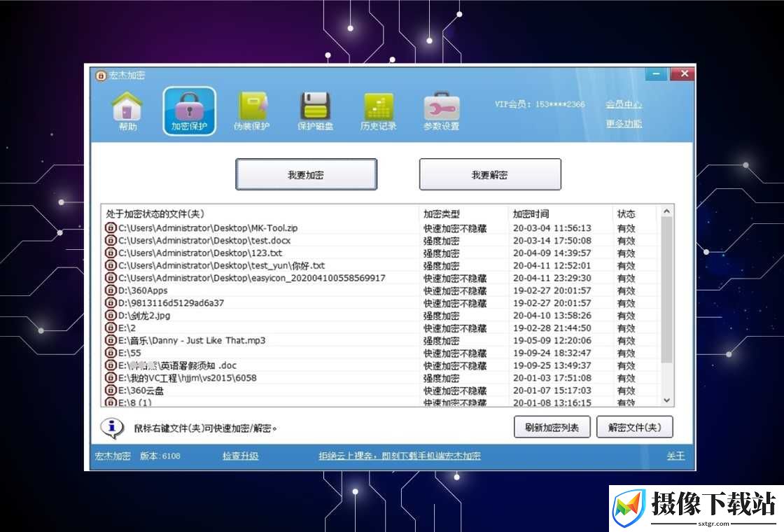Screen dimensions: 784x532
Task: Select the 加密保护 padlock toolbar icon
Action: coord(190,111)
